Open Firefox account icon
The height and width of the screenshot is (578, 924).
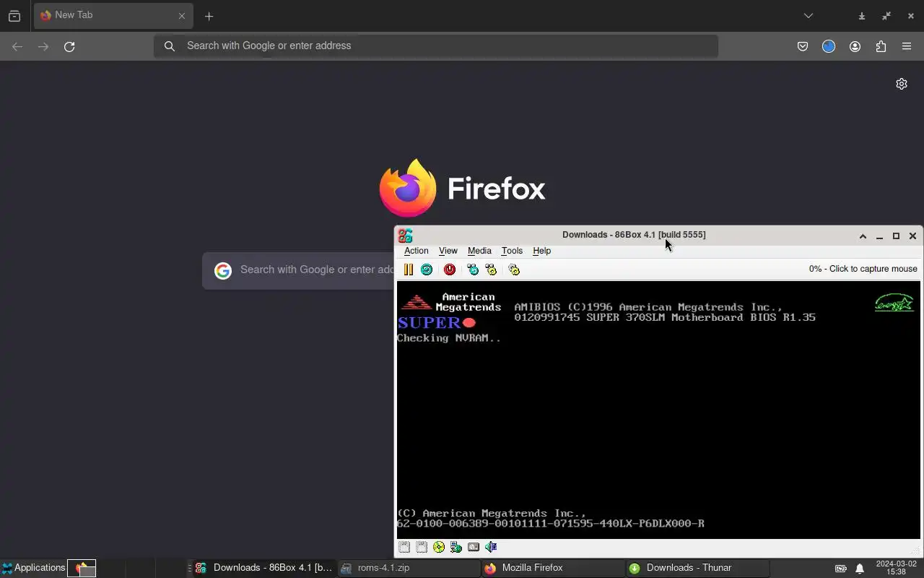point(855,47)
